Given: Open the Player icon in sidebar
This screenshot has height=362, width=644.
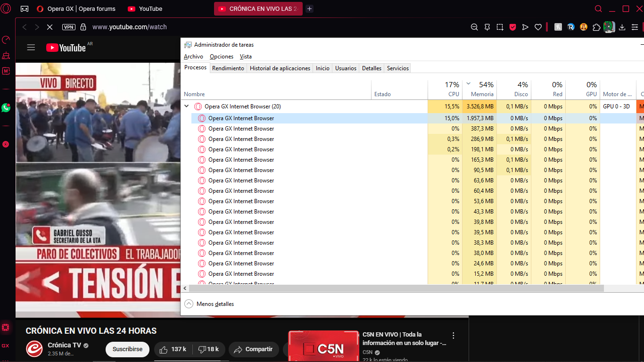Looking at the screenshot, I should coord(6,144).
